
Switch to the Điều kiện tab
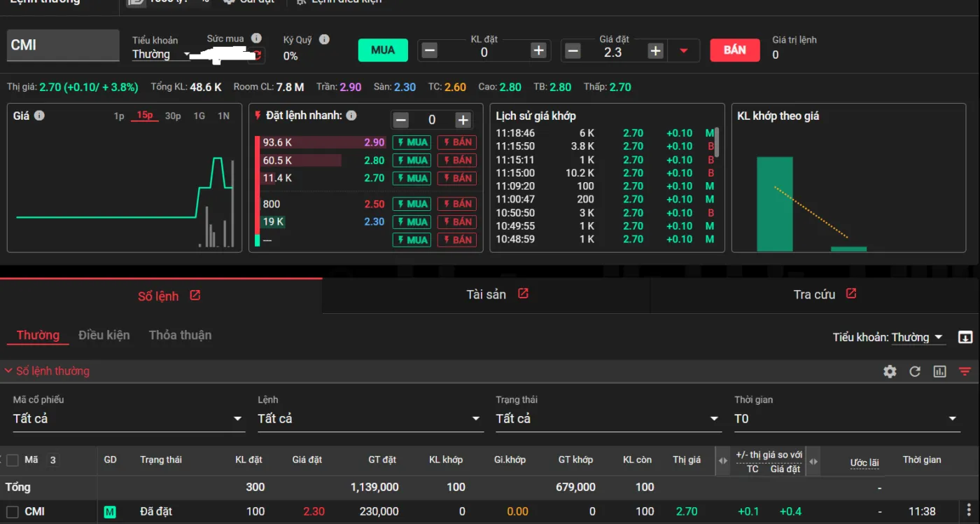(104, 335)
